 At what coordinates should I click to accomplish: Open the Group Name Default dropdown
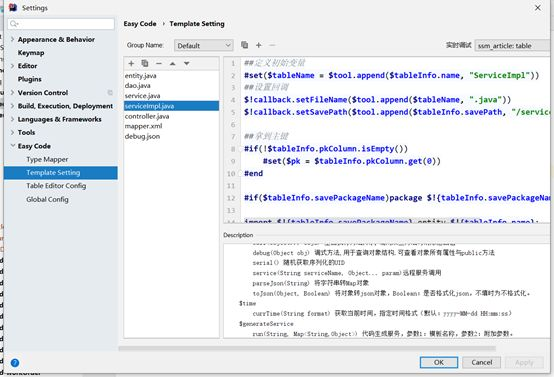click(x=204, y=46)
